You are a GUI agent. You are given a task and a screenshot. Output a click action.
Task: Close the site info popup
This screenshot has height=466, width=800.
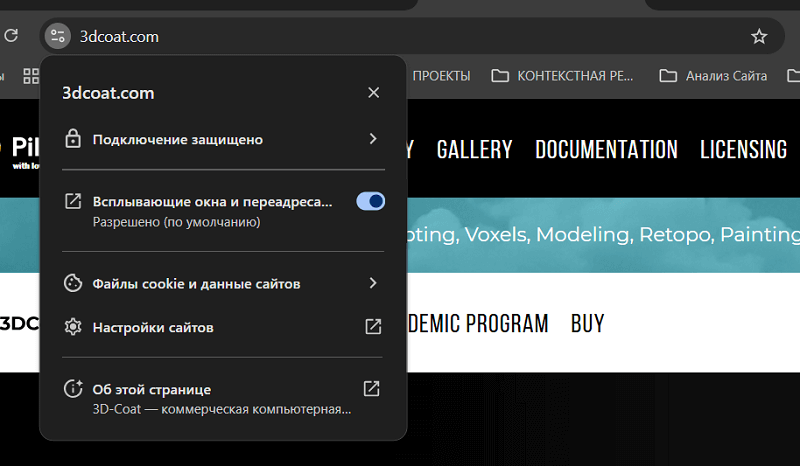pyautogui.click(x=373, y=92)
